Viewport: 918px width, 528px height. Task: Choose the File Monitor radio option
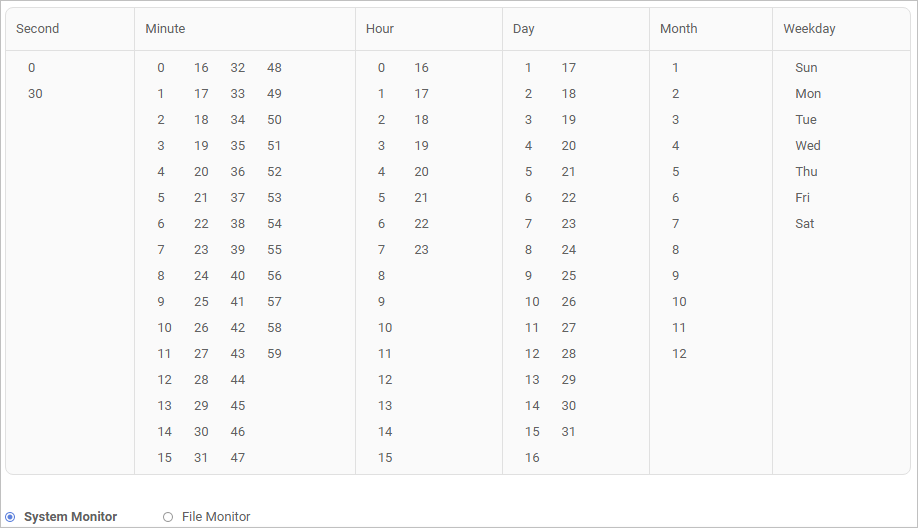click(x=168, y=517)
